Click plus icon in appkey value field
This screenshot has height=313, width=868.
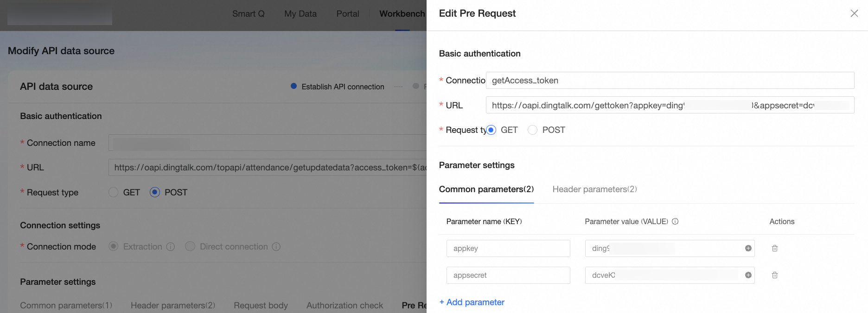pos(748,248)
